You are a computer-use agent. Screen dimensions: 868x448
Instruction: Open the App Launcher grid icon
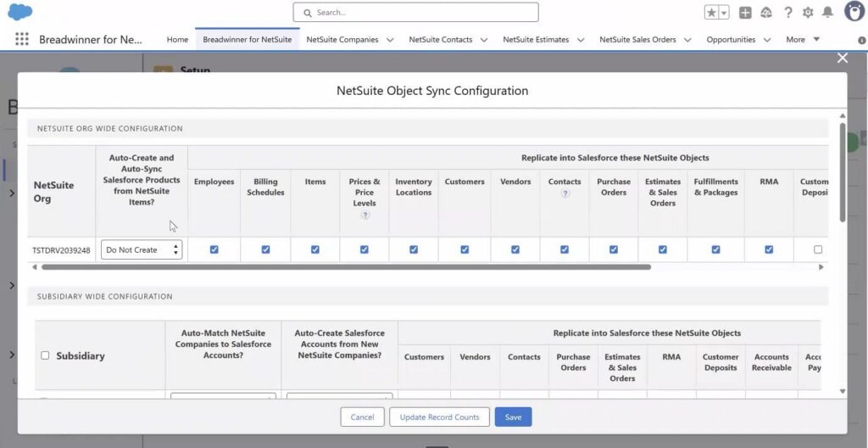click(21, 39)
